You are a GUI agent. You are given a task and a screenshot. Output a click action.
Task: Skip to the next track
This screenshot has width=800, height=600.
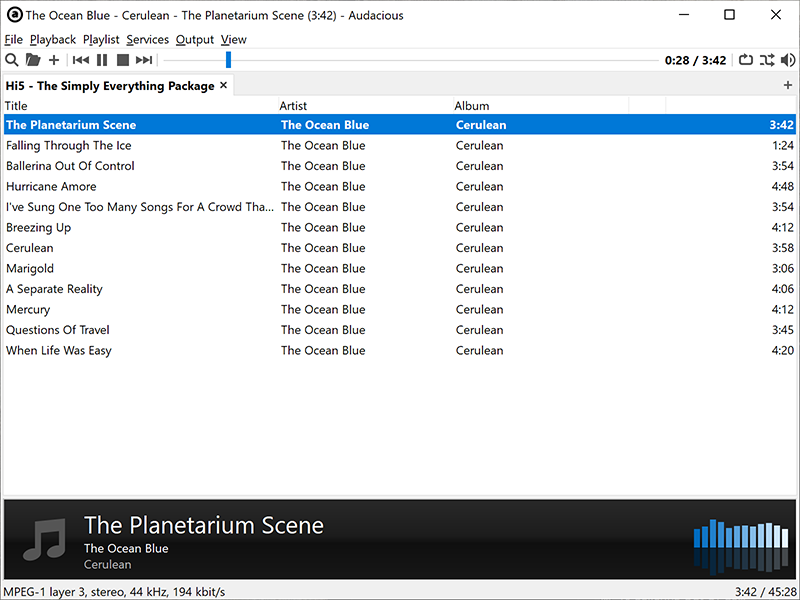[144, 60]
